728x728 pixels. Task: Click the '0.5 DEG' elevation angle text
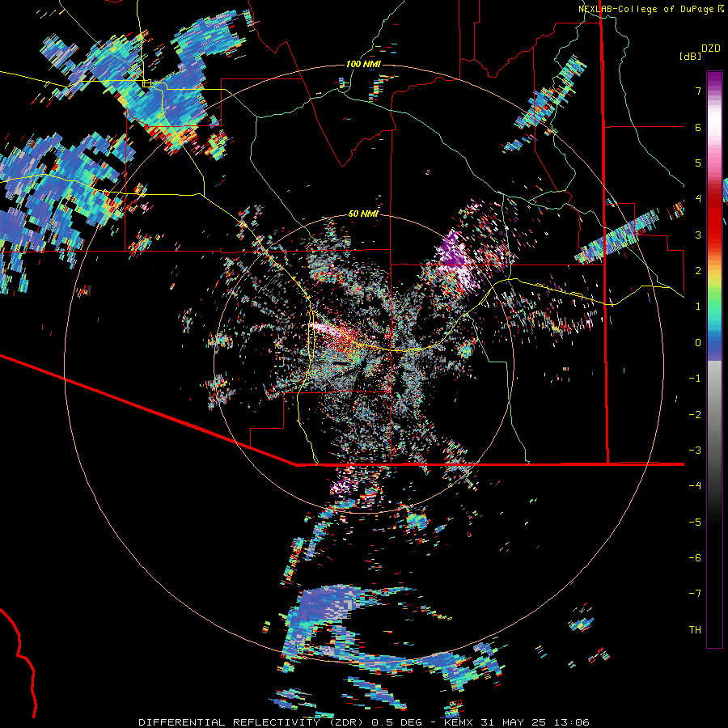pyautogui.click(x=397, y=722)
